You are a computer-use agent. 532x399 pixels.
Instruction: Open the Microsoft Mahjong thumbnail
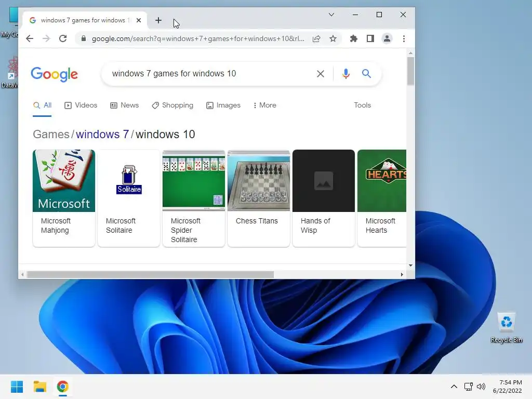point(64,180)
